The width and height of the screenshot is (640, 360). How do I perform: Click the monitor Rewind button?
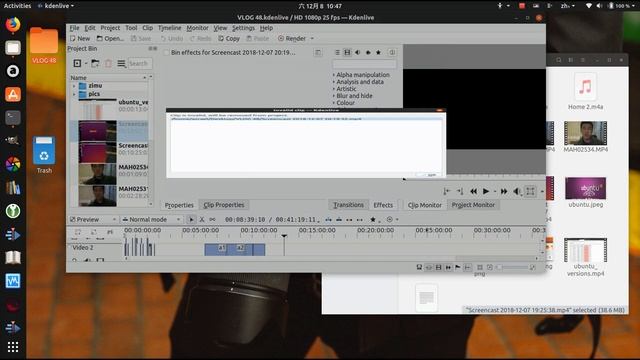(473, 191)
